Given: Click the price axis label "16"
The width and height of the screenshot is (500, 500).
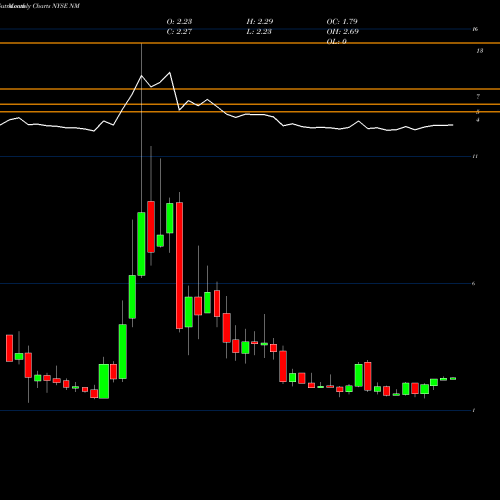Looking at the screenshot, I should point(475,29).
